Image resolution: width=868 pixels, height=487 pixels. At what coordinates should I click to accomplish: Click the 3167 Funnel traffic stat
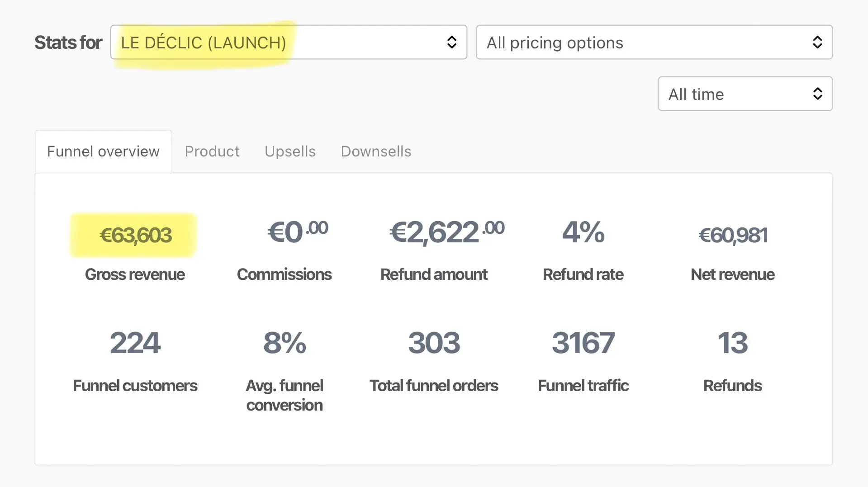point(583,343)
